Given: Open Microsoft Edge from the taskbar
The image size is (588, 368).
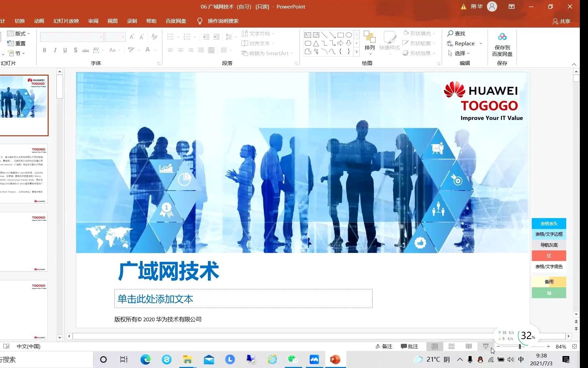Looking at the screenshot, I should (145, 359).
